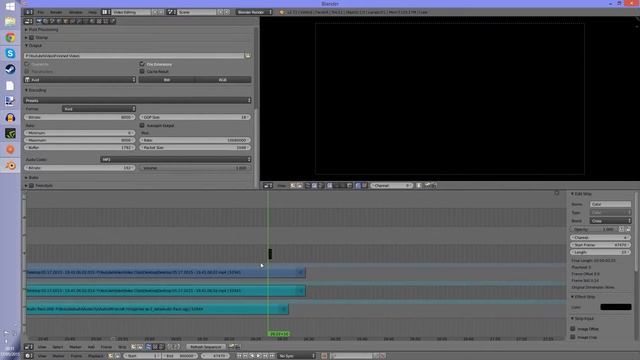Toggle the Image Offset checkbox
This screenshot has width=640, height=360.
pos(573,329)
